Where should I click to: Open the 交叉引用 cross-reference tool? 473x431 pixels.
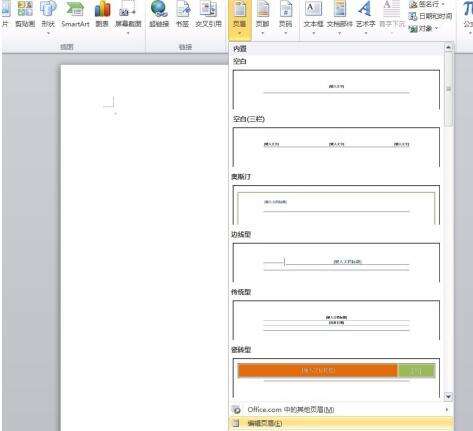pyautogui.click(x=208, y=15)
